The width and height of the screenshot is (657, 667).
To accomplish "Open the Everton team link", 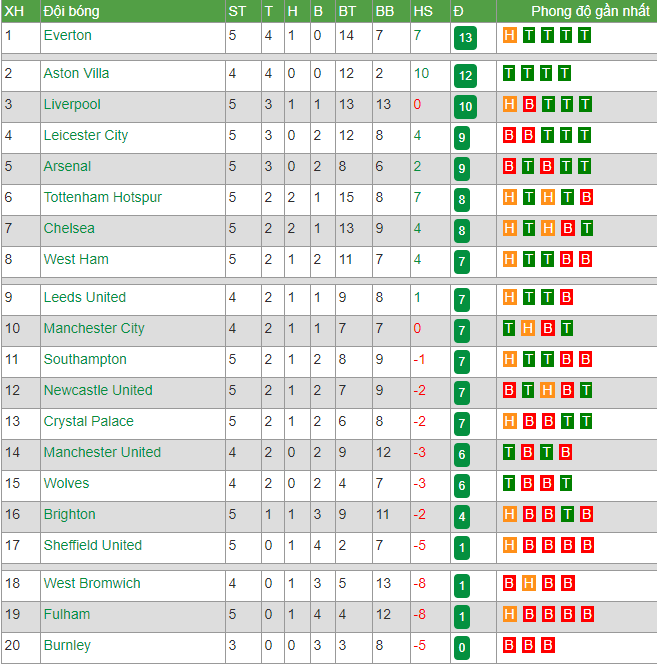I will 68,35.
